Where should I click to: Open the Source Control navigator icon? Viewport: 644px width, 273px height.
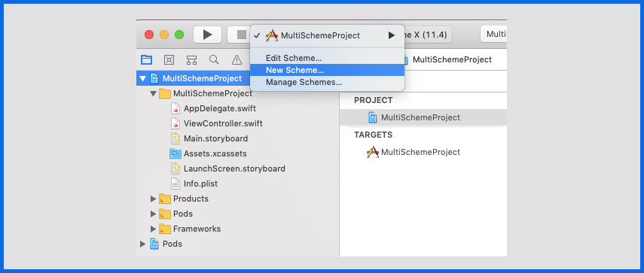click(x=169, y=60)
